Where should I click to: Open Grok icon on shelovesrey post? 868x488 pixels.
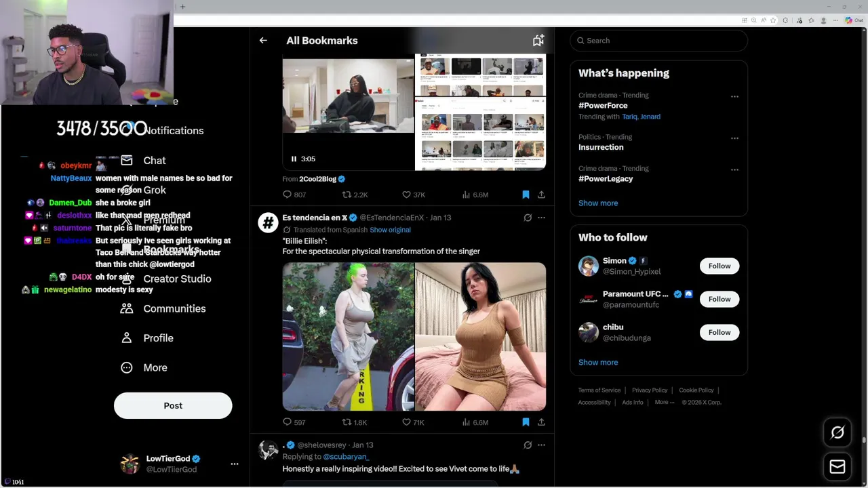coord(528,445)
